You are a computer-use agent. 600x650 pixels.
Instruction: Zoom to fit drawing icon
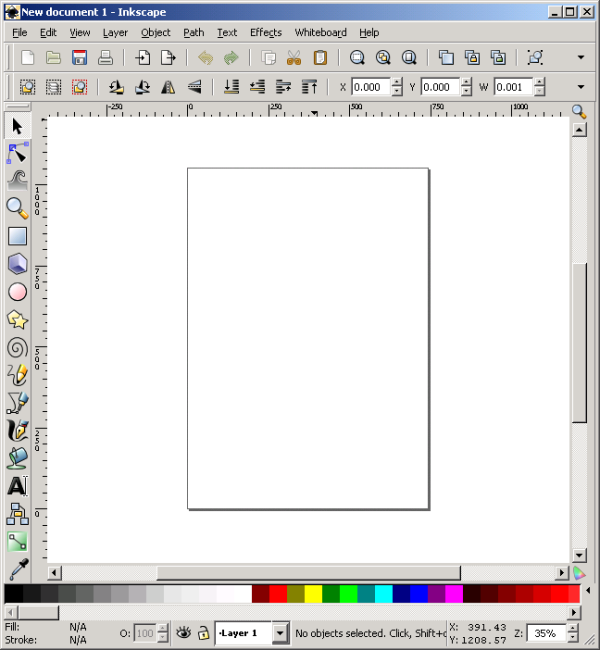(383, 58)
